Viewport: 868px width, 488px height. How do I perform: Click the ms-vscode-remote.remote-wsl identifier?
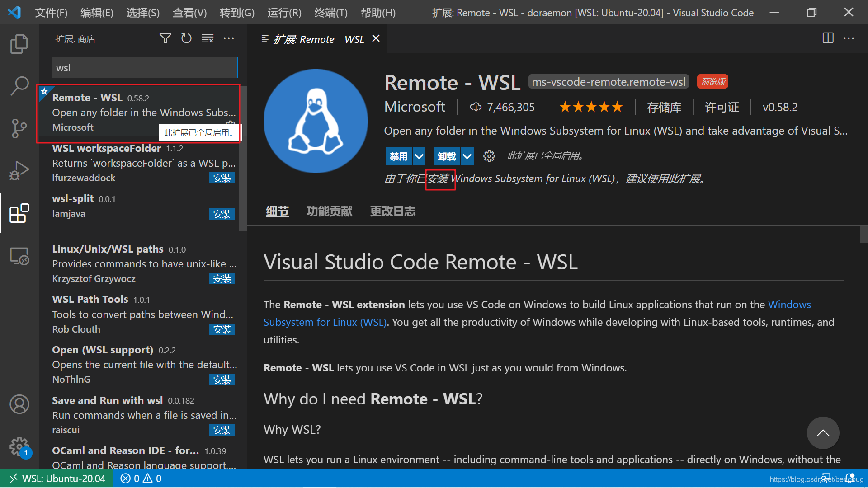[609, 82]
